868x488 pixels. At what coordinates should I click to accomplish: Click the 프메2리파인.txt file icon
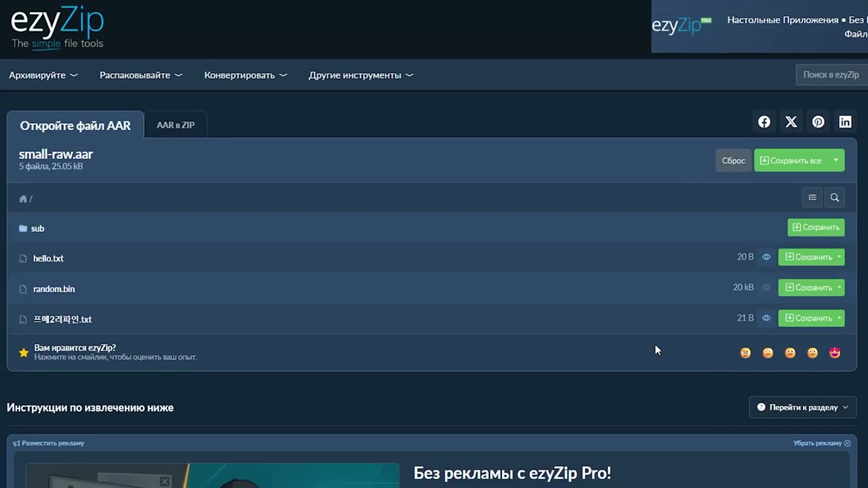(x=23, y=319)
